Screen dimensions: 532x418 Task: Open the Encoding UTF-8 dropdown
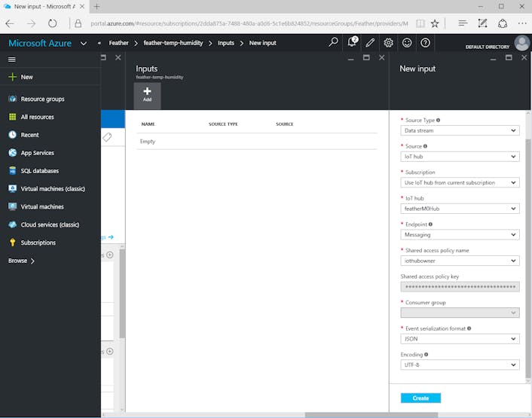pos(460,365)
